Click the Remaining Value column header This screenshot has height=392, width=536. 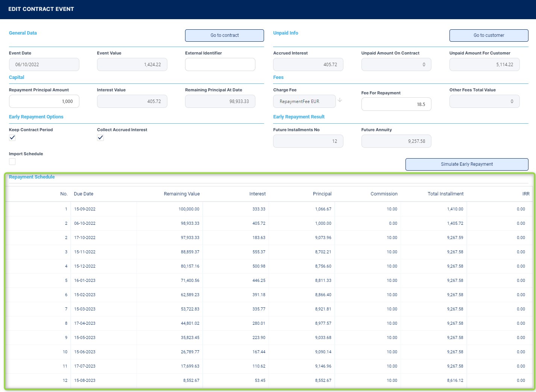[182, 194]
